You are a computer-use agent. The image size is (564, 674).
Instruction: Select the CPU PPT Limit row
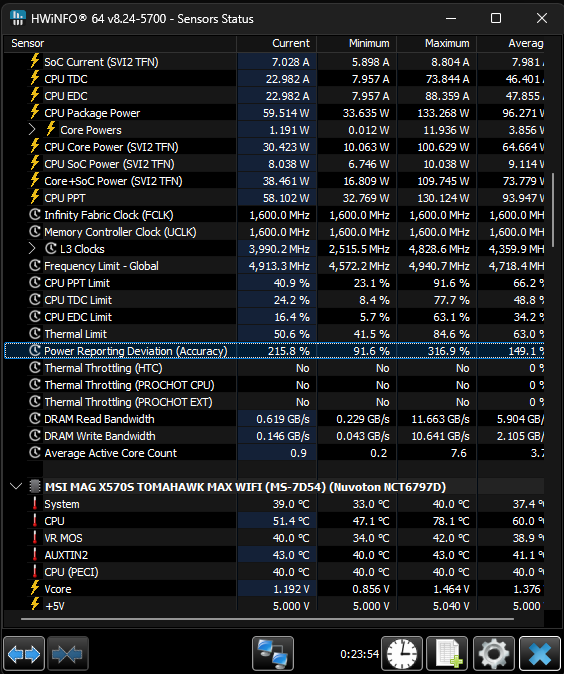pyautogui.click(x=274, y=283)
